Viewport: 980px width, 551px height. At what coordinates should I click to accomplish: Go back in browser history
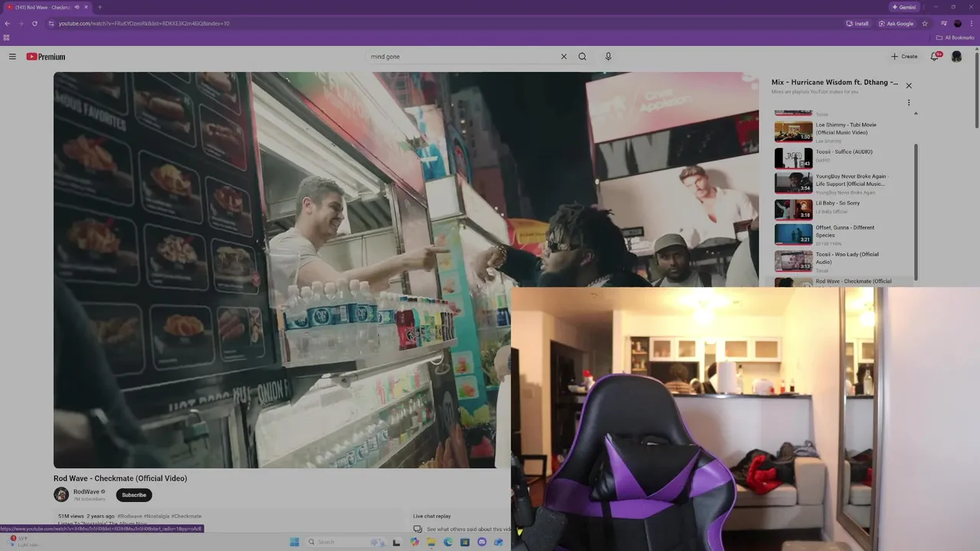(8, 24)
